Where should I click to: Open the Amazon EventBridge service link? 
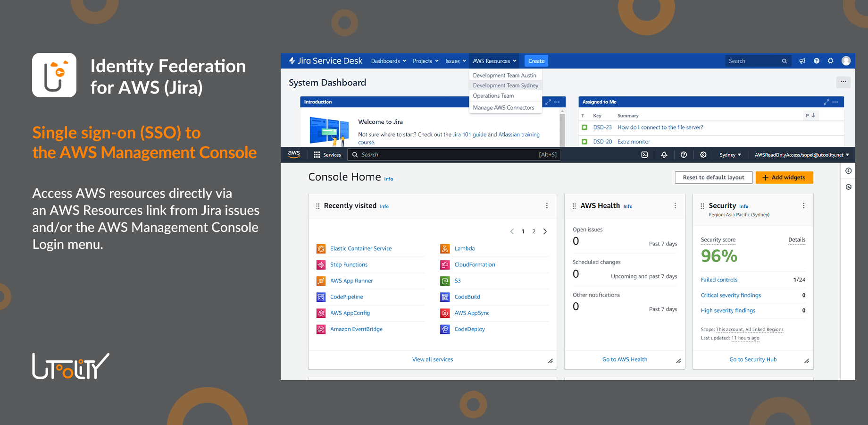356,330
